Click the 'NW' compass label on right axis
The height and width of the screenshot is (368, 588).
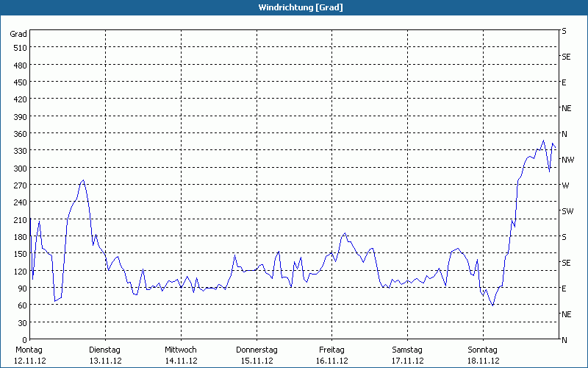click(567, 160)
